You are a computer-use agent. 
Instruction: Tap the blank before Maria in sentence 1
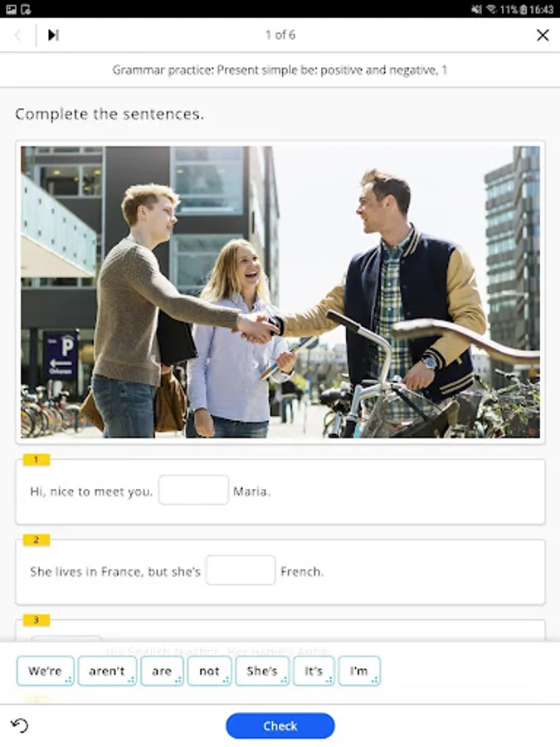tap(193, 490)
